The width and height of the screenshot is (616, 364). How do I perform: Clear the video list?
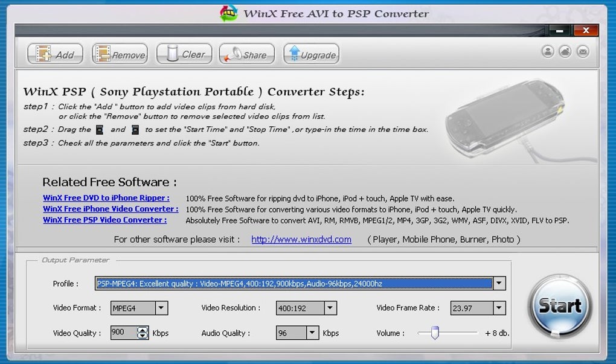[184, 54]
